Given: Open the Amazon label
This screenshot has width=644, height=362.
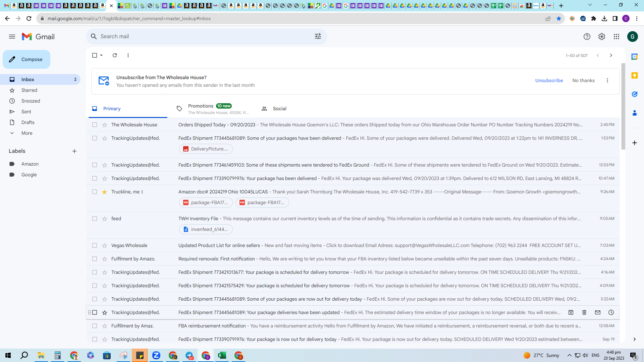Looking at the screenshot, I should tap(40, 164).
